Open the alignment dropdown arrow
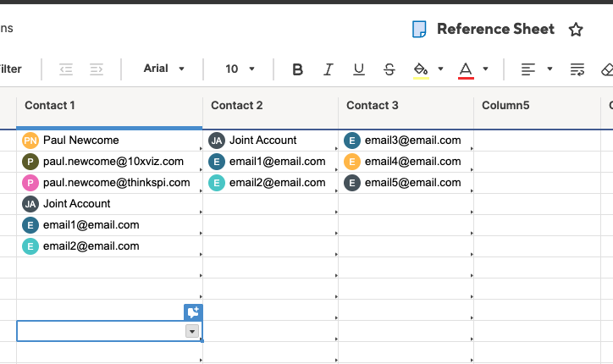 (549, 69)
